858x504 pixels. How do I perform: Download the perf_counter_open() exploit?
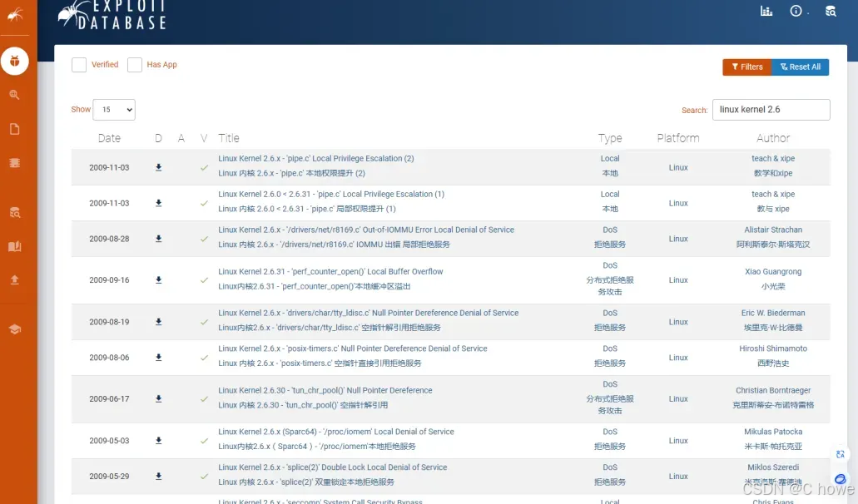[158, 280]
